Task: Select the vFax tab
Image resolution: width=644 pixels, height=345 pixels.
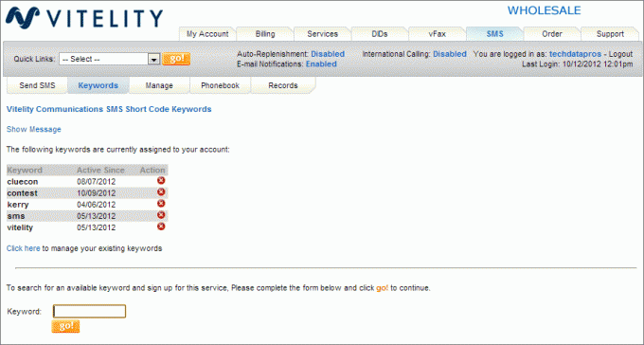Action: coord(437,34)
